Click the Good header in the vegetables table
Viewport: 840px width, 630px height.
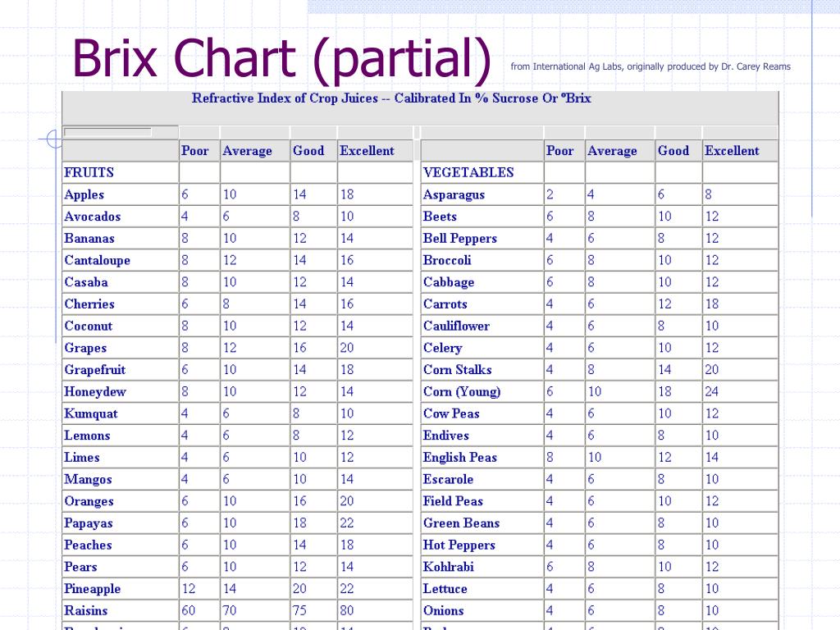(673, 151)
